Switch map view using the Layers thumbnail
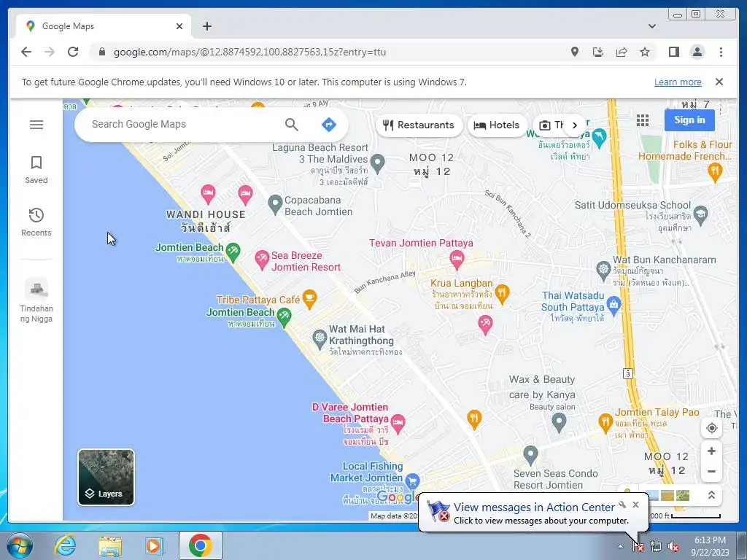This screenshot has height=560, width=747. (x=107, y=477)
